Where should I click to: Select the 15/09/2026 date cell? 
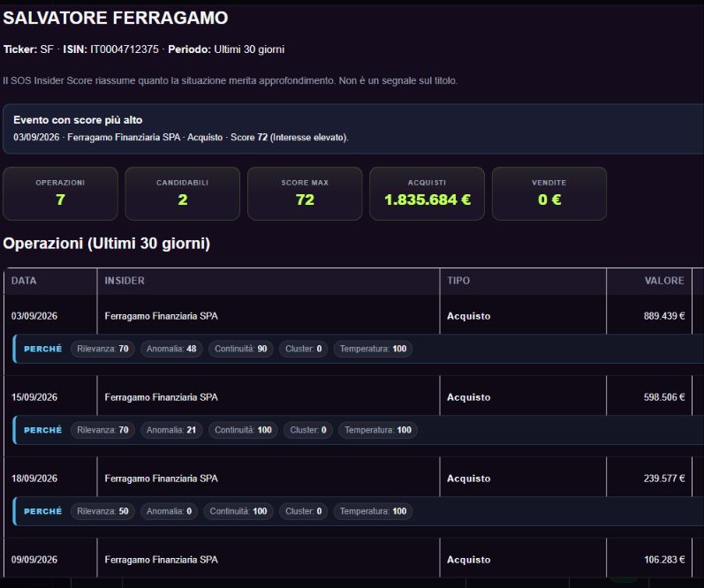34,397
